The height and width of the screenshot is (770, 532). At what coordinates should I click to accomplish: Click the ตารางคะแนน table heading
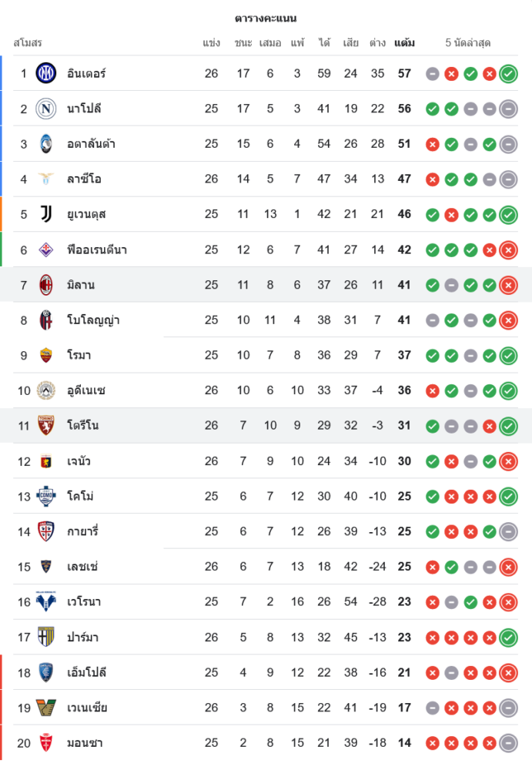(x=266, y=18)
